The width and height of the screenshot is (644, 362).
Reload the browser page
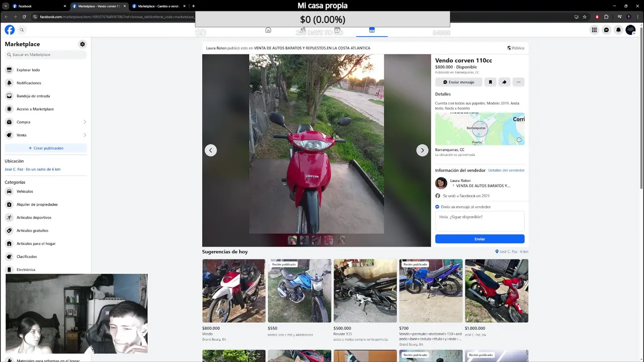[24, 17]
